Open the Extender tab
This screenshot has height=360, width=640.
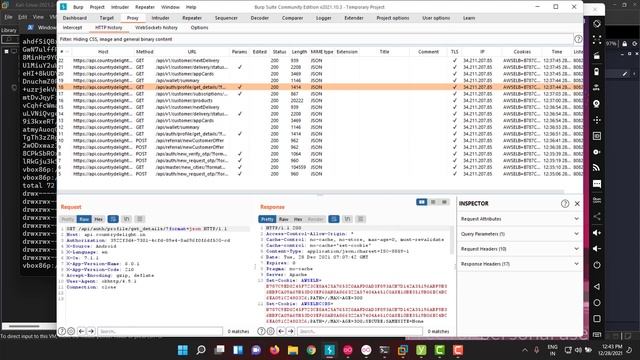pyautogui.click(x=354, y=18)
